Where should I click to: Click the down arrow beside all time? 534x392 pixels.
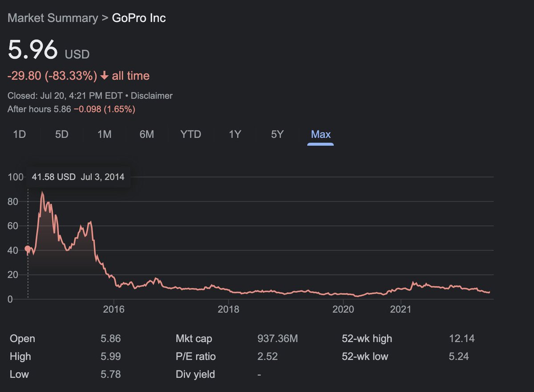(105, 76)
